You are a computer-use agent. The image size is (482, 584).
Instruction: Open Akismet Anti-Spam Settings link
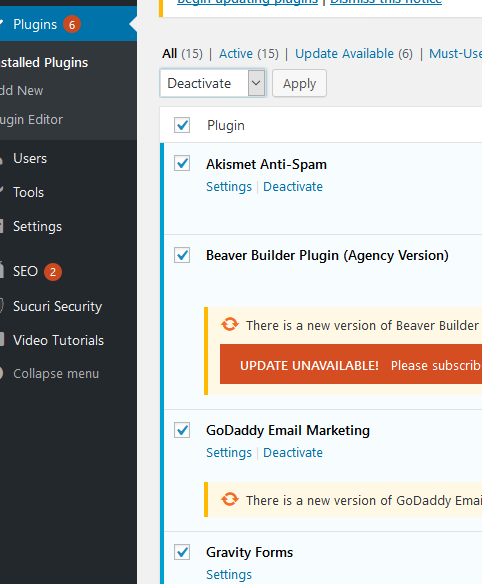point(229,187)
